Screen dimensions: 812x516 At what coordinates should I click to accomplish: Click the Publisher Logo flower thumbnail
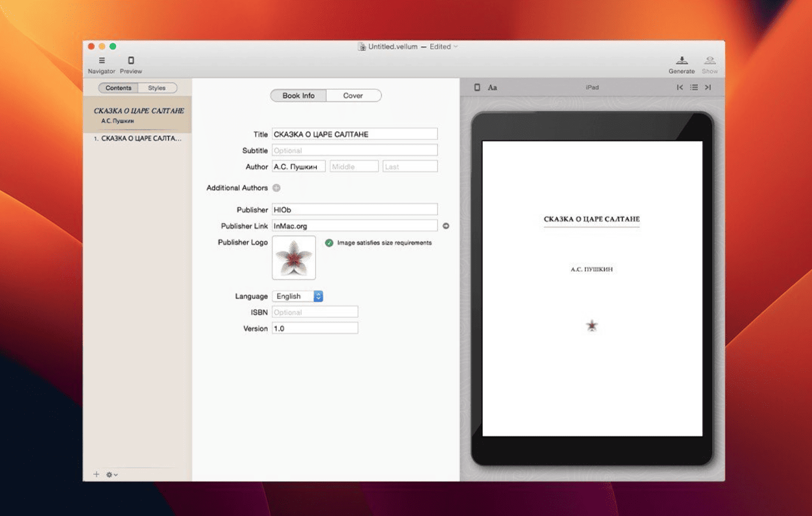tap(294, 258)
